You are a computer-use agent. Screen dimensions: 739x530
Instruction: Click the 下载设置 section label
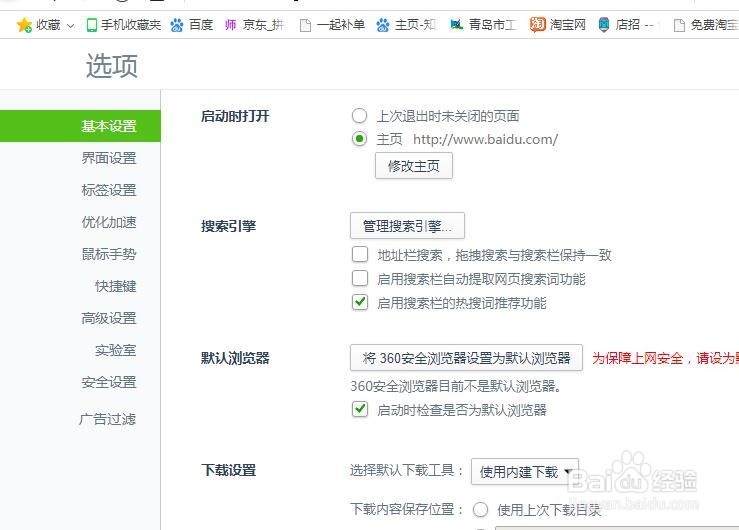[228, 470]
